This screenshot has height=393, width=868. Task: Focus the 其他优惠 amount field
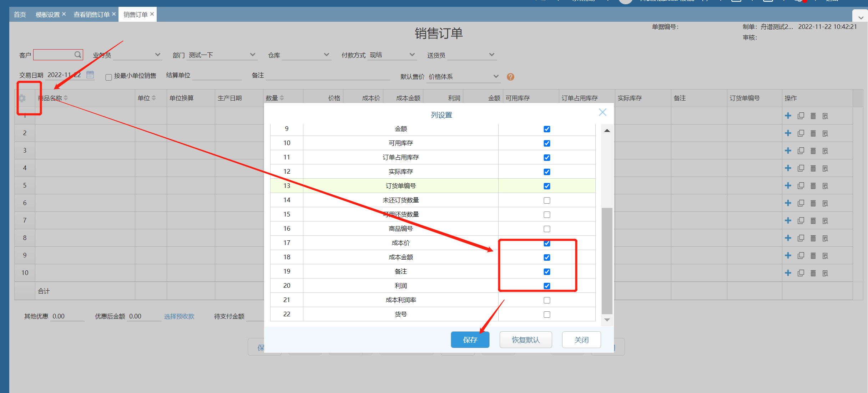[67, 316]
